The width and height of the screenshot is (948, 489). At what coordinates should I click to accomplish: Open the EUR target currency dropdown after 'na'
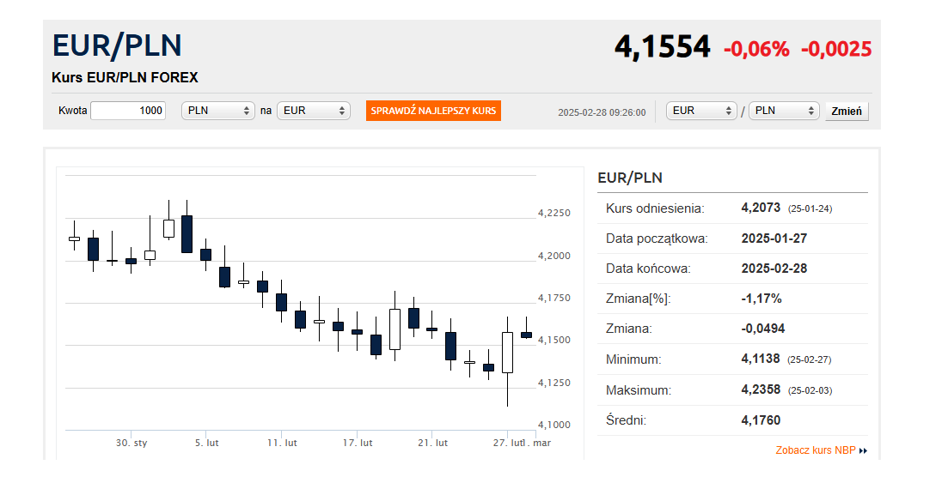(x=313, y=111)
